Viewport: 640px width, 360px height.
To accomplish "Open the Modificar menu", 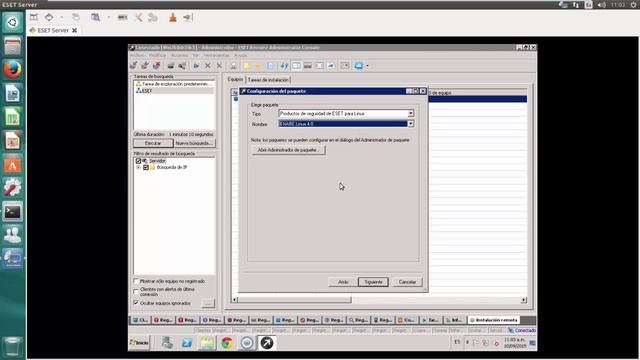I will pyautogui.click(x=158, y=55).
